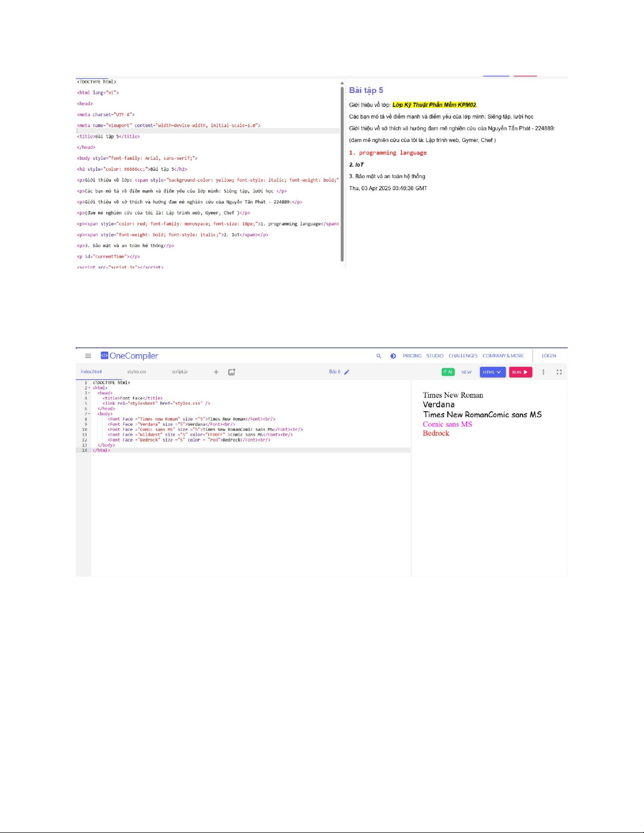Click line 14 closing html tag
The image size is (644, 833).
click(x=101, y=450)
